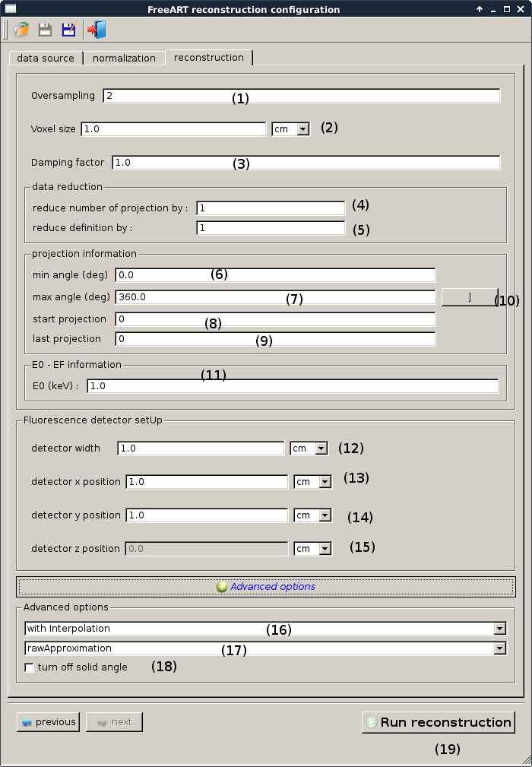The width and height of the screenshot is (532, 767).
Task: Click the bracket button beside max angle
Action: tap(470, 297)
